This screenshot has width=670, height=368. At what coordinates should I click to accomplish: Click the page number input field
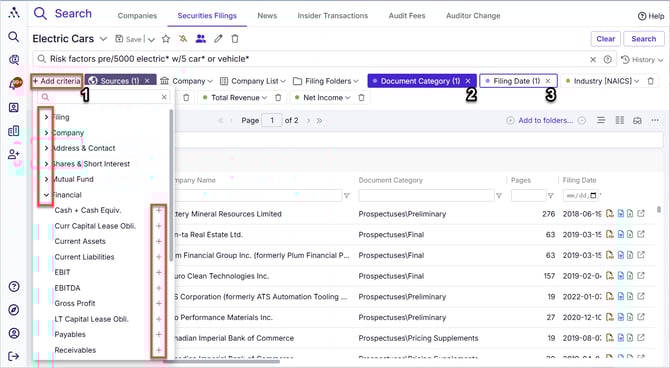(272, 121)
